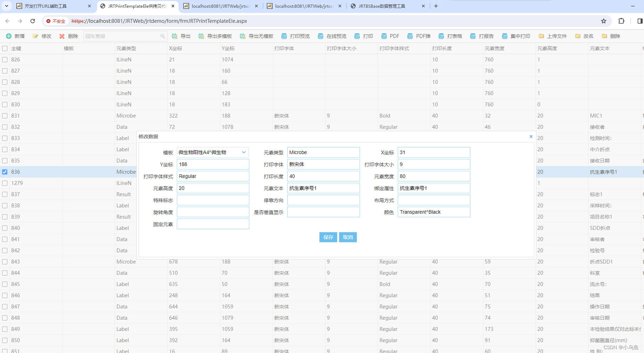
Task: Click the browser address bar URL
Action: [x=159, y=21]
